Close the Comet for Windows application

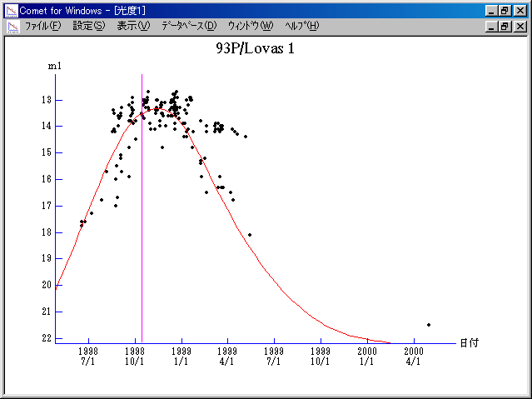point(520,10)
